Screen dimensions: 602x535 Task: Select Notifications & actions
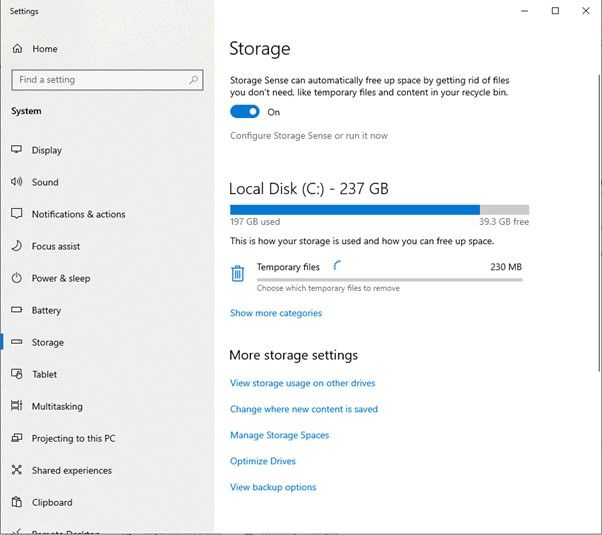click(78, 214)
